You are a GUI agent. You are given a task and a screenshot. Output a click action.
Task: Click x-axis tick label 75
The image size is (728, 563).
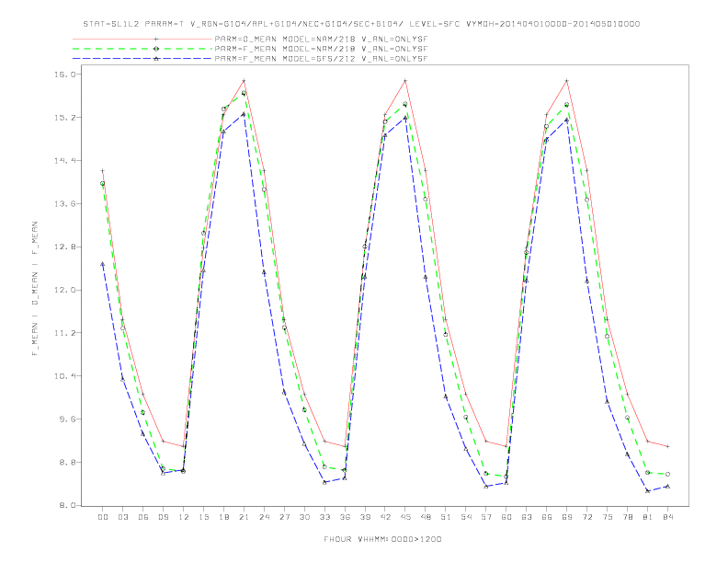click(x=608, y=517)
